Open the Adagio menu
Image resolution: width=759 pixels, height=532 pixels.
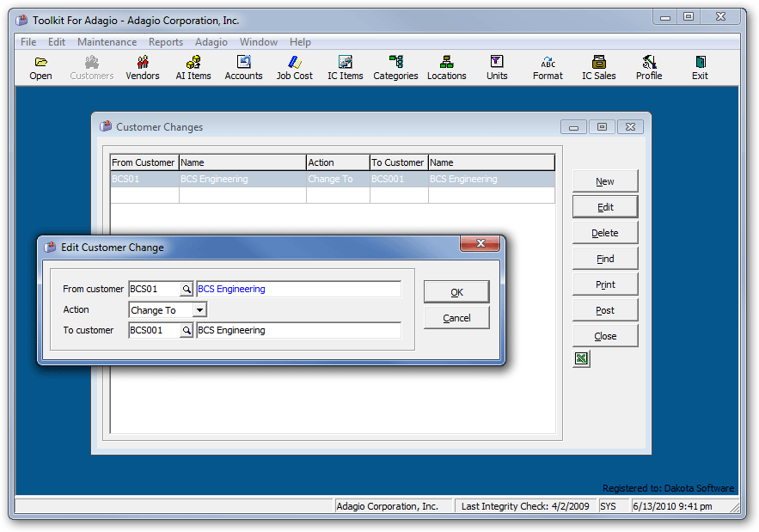pos(211,42)
